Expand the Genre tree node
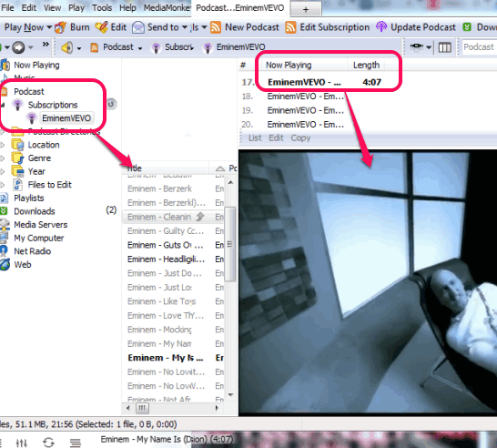 click(x=3, y=158)
